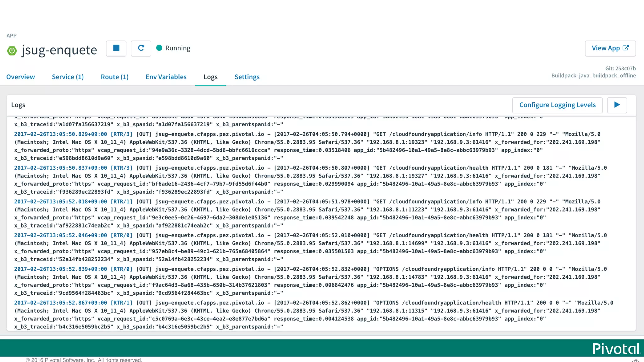644x362 pixels.
Task: Click the Pivotal logo in footer
Action: (616, 348)
